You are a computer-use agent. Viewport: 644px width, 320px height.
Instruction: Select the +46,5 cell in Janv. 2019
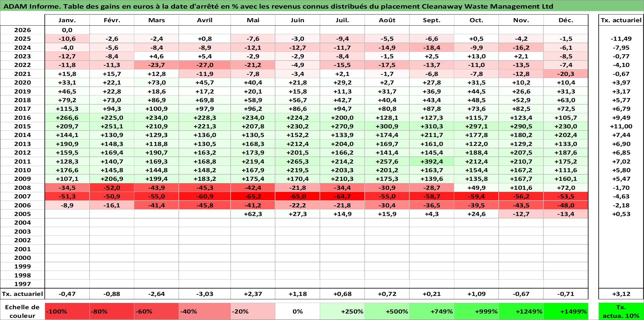click(67, 91)
